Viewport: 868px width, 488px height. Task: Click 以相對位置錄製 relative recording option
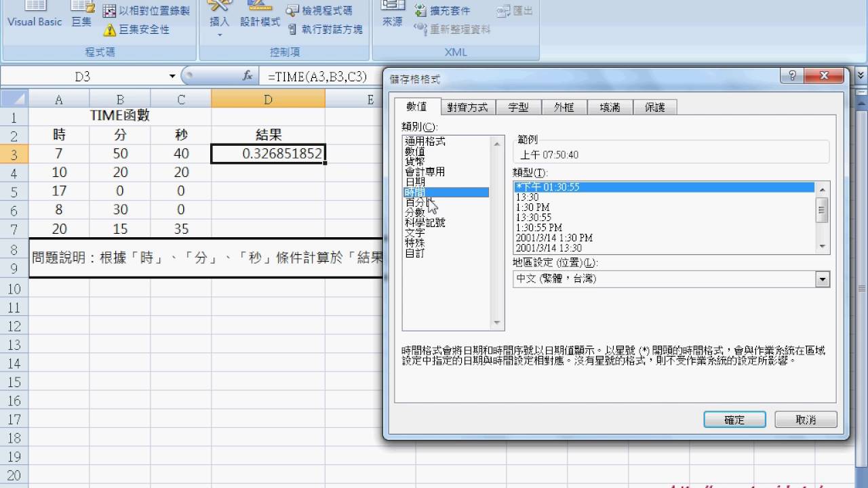pos(145,11)
